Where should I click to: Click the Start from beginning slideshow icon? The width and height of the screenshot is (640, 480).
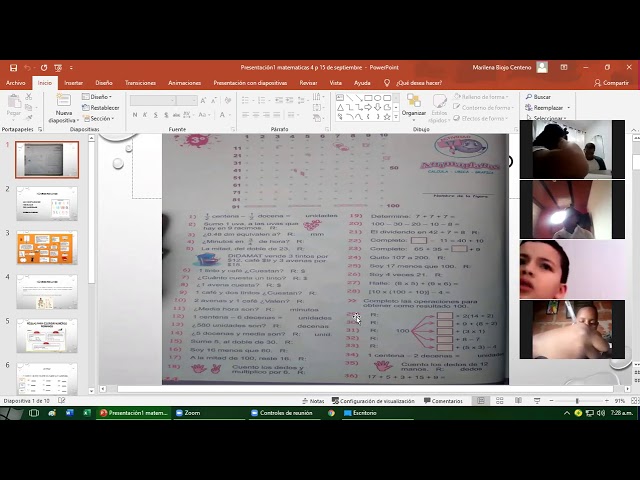pos(58,68)
